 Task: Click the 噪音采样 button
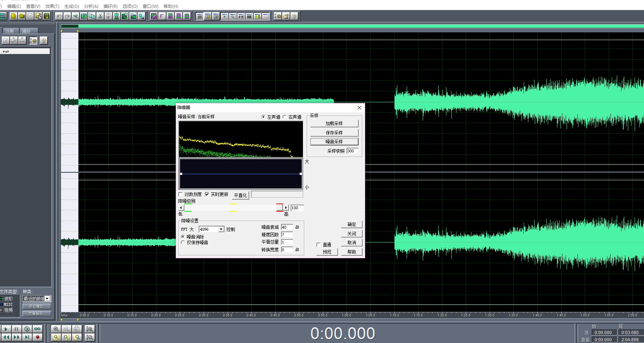(334, 142)
